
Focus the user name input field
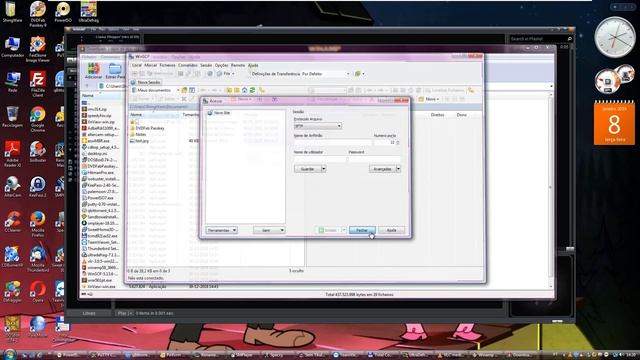pos(320,159)
